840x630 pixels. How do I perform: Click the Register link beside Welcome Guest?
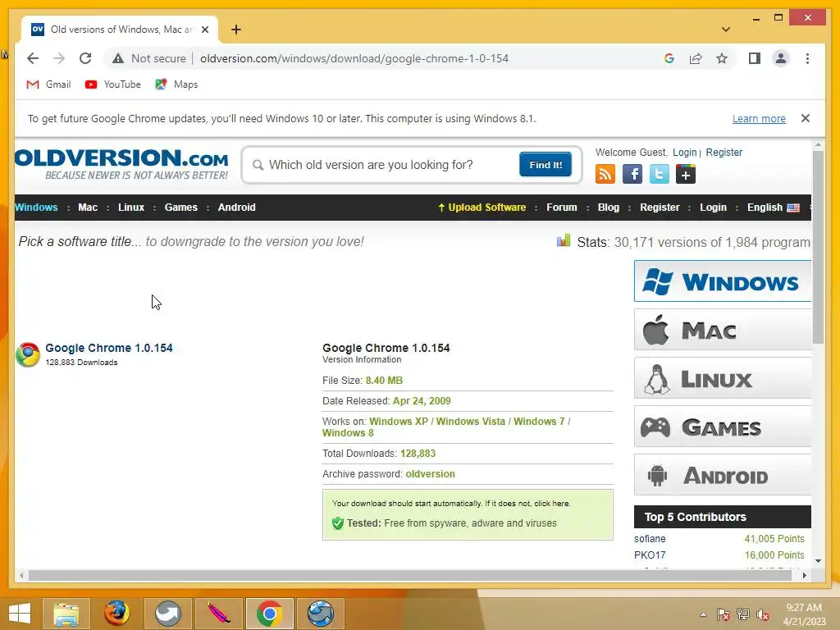point(724,152)
